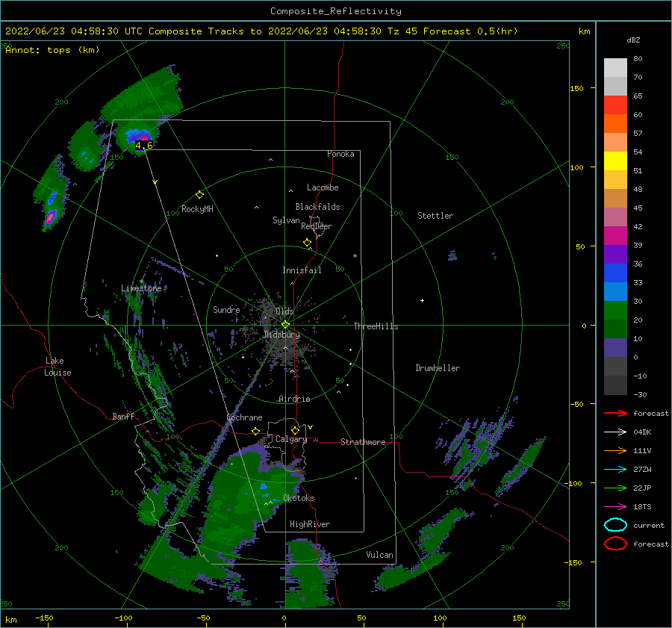This screenshot has height=628, width=672.
Task: Click the Olds town label
Action: [x=284, y=311]
